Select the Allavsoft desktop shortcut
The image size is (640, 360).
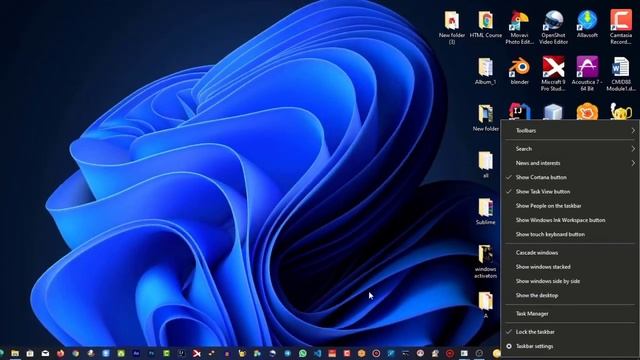[x=587, y=24]
